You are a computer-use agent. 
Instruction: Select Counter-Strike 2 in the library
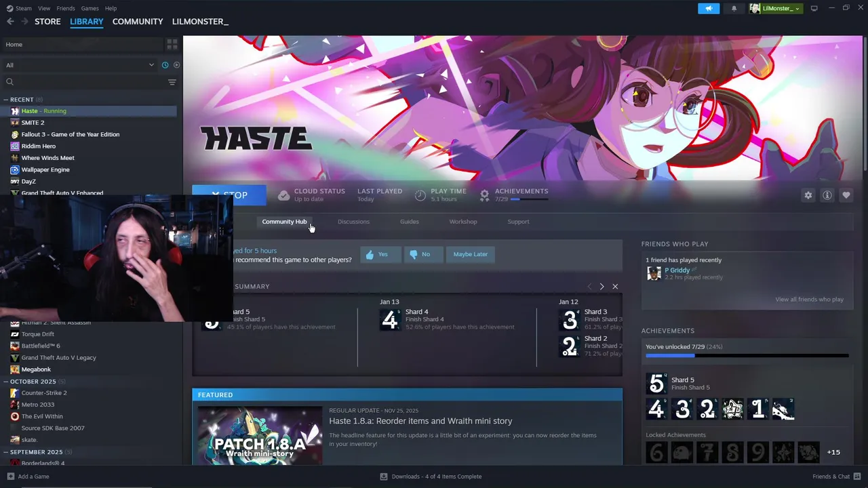pyautogui.click(x=44, y=393)
